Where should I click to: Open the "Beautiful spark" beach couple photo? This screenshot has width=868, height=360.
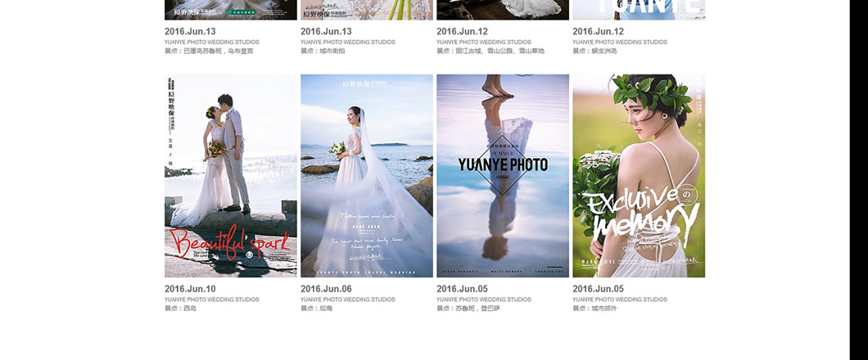point(230,176)
